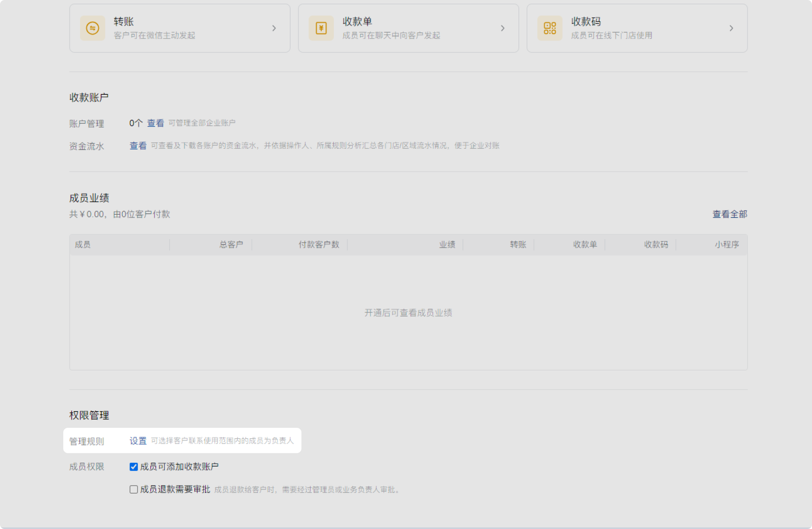The image size is (812, 529).
Task: Expand the 收款码 card chevron arrow
Action: pyautogui.click(x=731, y=28)
